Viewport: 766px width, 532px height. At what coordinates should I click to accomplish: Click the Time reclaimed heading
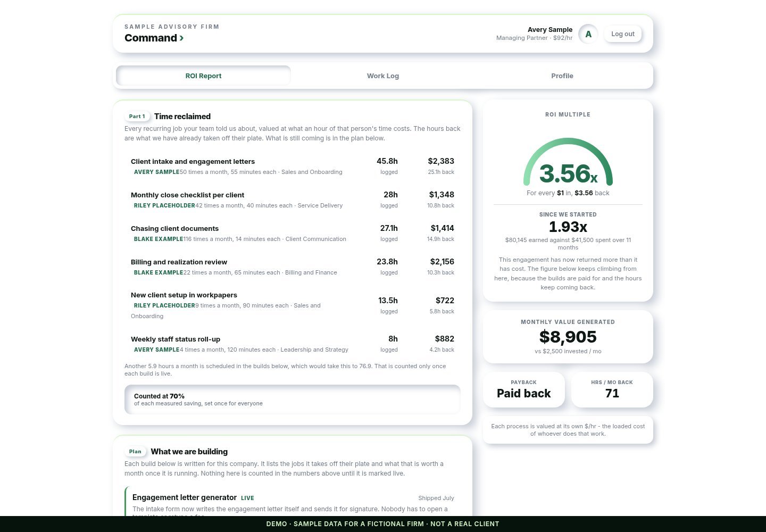(x=182, y=117)
